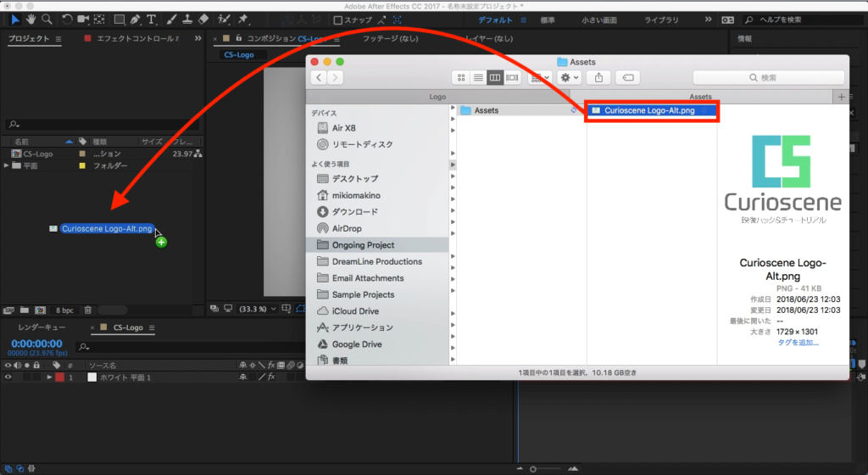The width and height of the screenshot is (868, 475).
Task: Select the Pen tool
Action: coord(136,19)
